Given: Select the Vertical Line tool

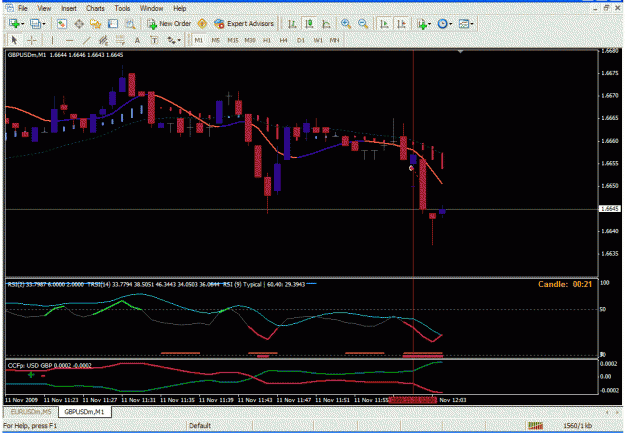Looking at the screenshot, I should (x=52, y=40).
